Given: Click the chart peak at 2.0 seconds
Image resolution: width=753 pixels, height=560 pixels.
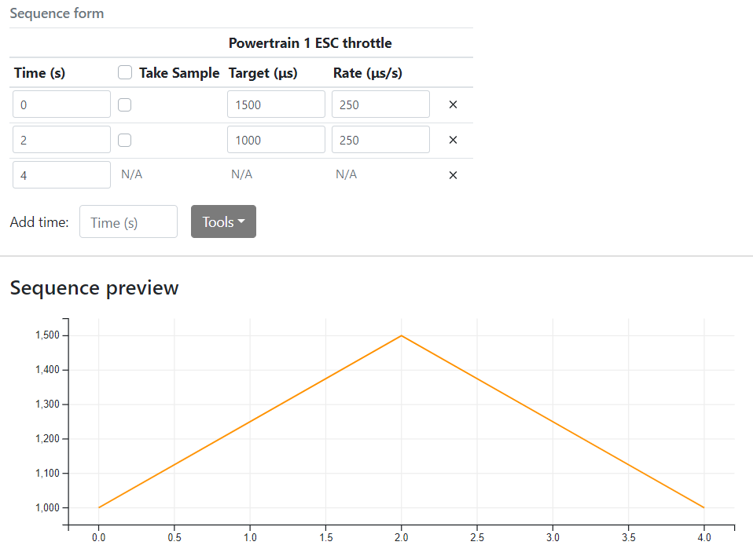Looking at the screenshot, I should pos(402,335).
